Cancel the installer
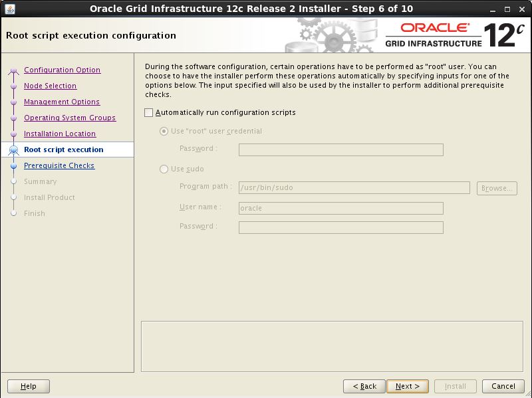This screenshot has height=398, width=532. pos(503,386)
